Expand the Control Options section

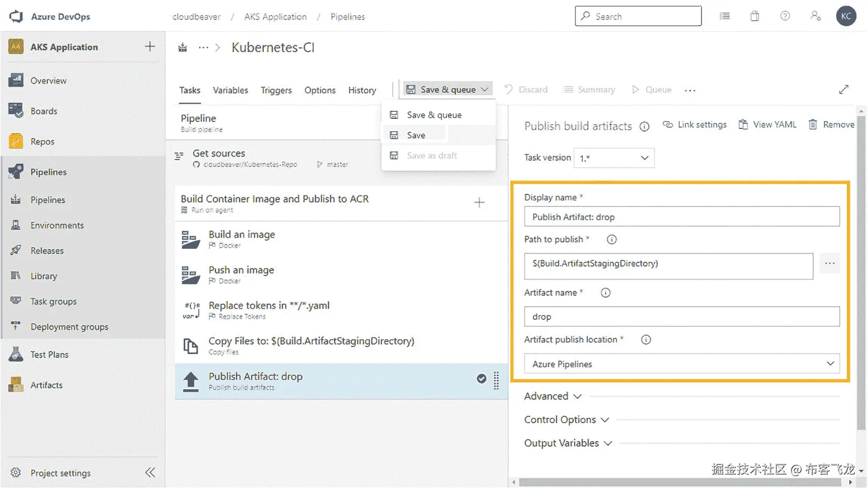566,420
